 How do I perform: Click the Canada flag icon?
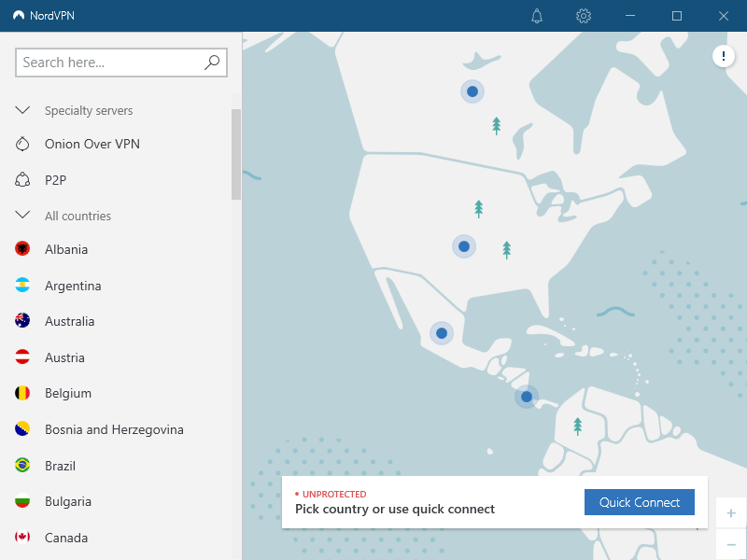22,538
